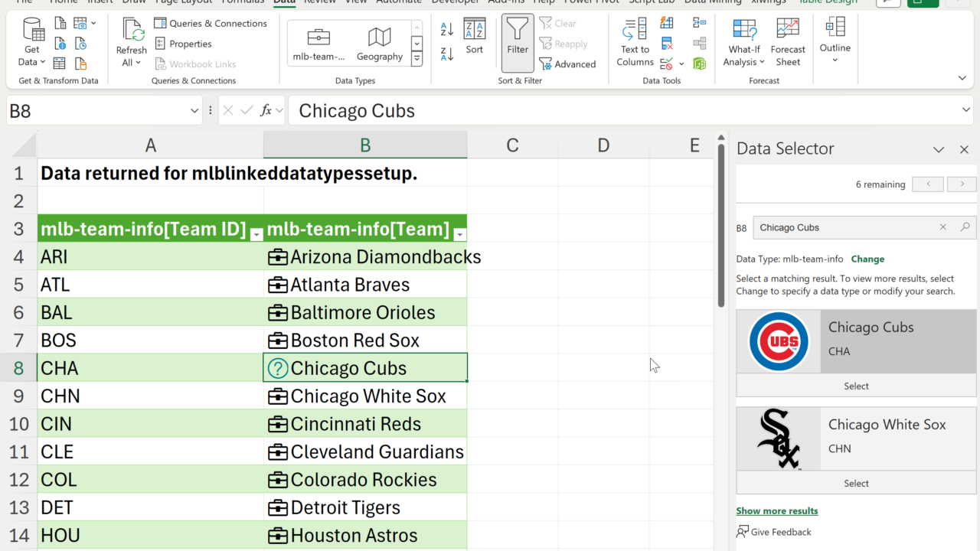Select the Geography data type
This screenshot has height=551, width=980.
[x=379, y=44]
